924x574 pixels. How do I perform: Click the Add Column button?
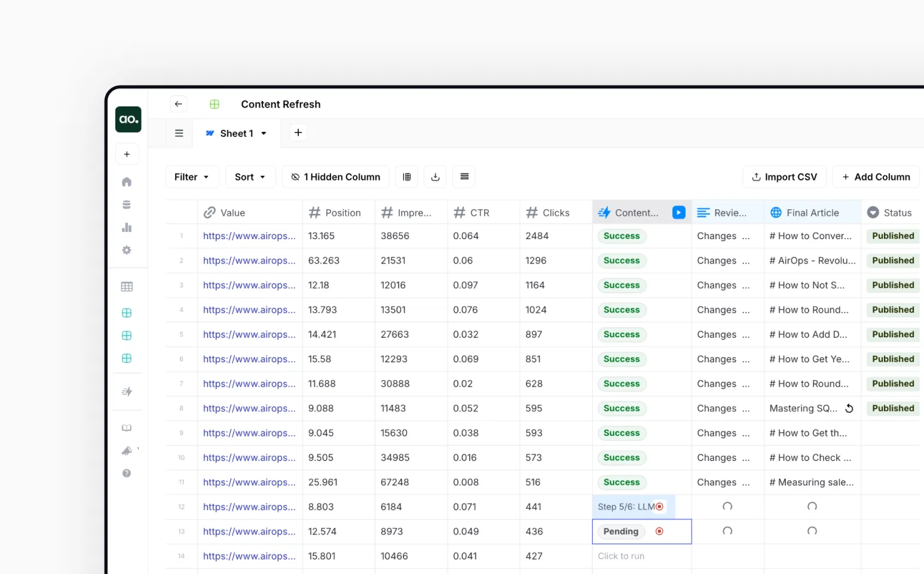(876, 176)
